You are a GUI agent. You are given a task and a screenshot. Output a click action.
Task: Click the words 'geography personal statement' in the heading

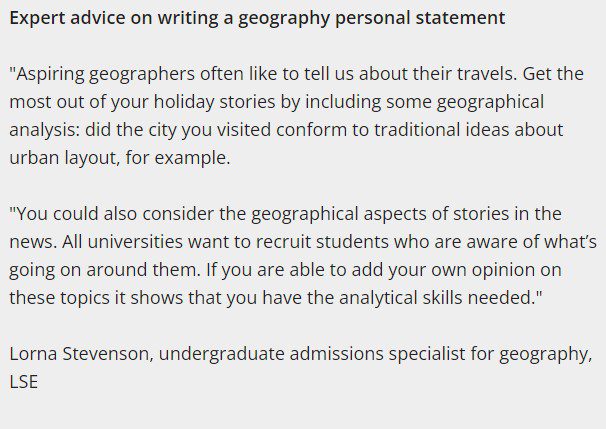click(371, 18)
